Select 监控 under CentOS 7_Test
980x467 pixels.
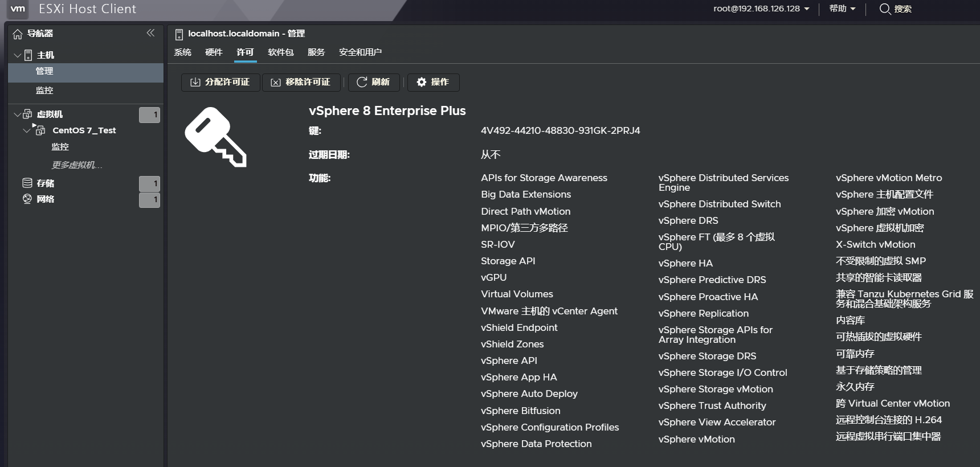60,147
